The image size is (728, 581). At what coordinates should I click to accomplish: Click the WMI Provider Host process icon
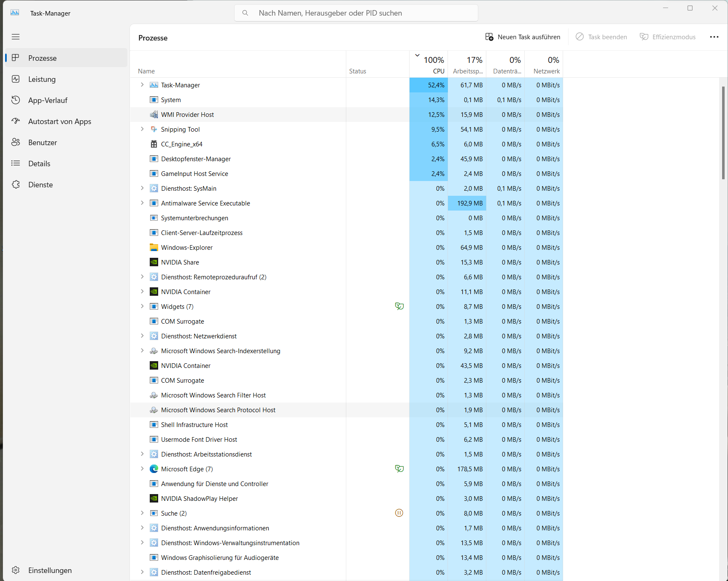point(154,114)
